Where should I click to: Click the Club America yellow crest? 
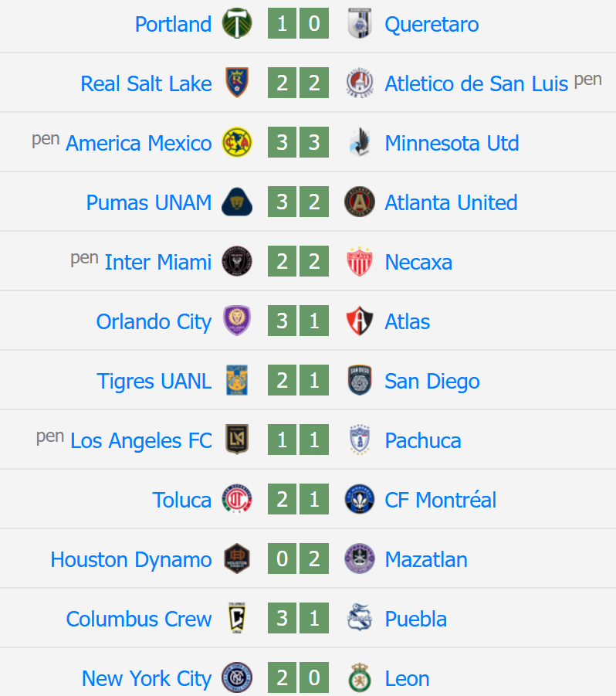point(237,142)
